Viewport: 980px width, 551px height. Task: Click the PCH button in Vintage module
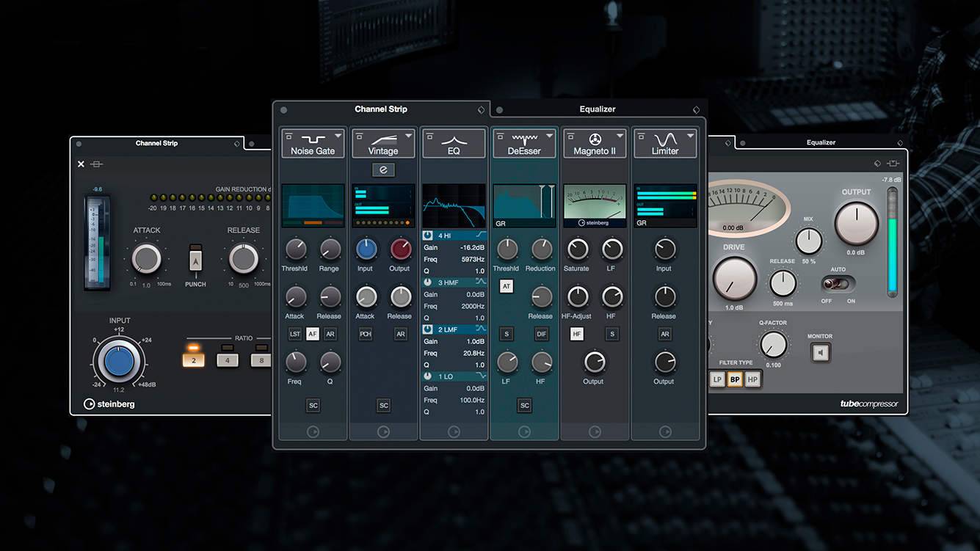click(366, 334)
